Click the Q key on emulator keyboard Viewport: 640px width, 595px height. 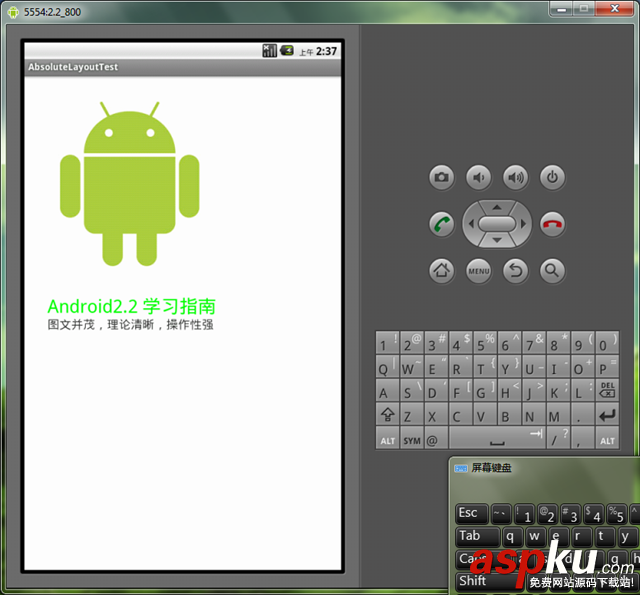click(387, 366)
